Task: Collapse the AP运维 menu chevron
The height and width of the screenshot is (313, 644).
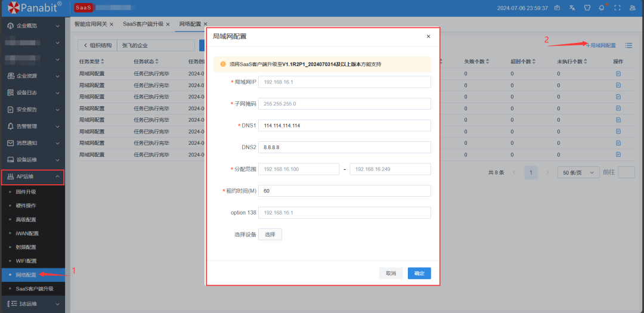Action: pos(57,176)
